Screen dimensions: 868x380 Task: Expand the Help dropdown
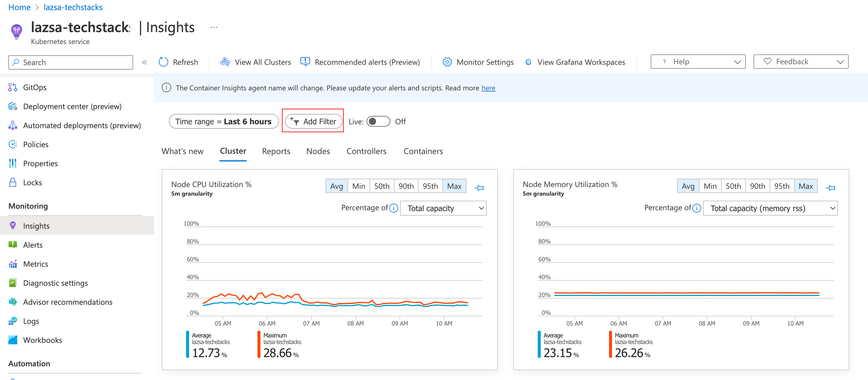[x=698, y=62]
